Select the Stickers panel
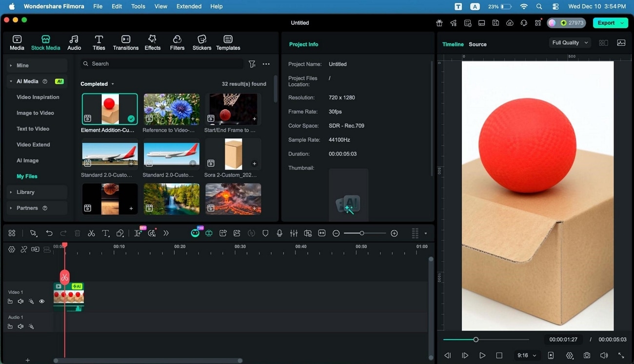Image resolution: width=634 pixels, height=364 pixels. pyautogui.click(x=201, y=42)
